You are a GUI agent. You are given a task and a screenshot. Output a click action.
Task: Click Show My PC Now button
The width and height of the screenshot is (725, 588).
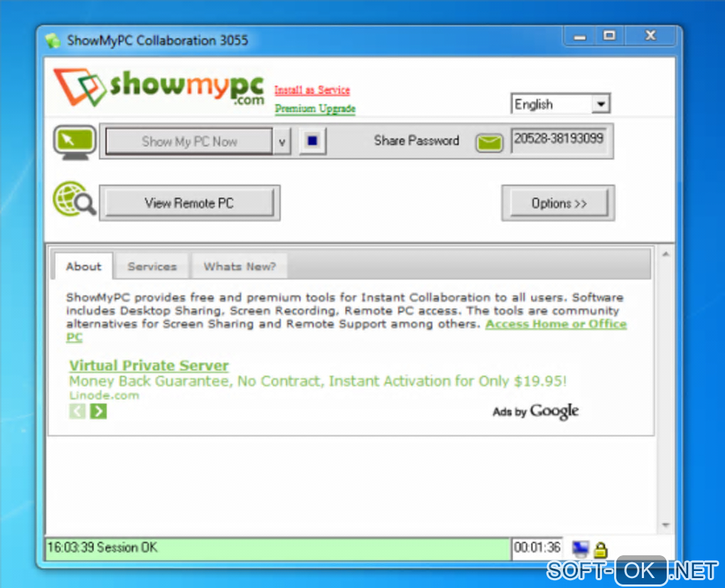[189, 141]
